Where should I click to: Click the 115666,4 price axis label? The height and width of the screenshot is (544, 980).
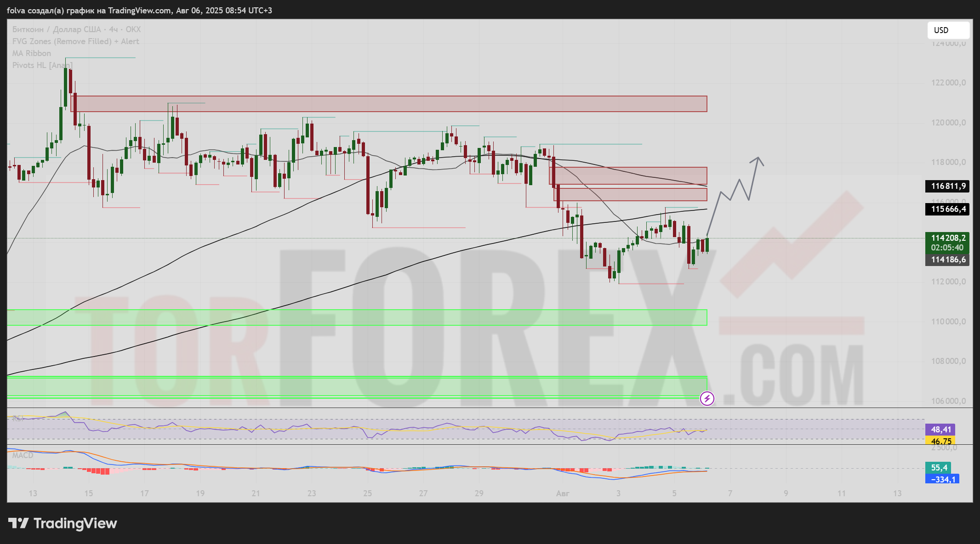pos(948,209)
